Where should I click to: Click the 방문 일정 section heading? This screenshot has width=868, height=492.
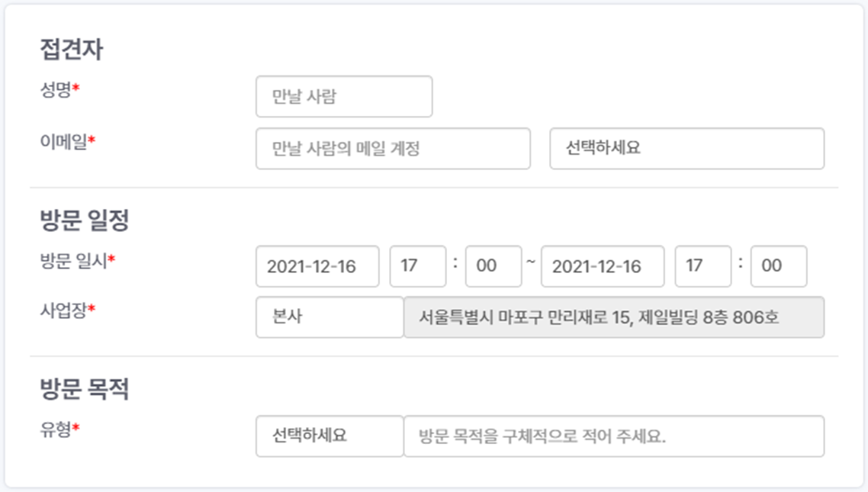(x=84, y=221)
